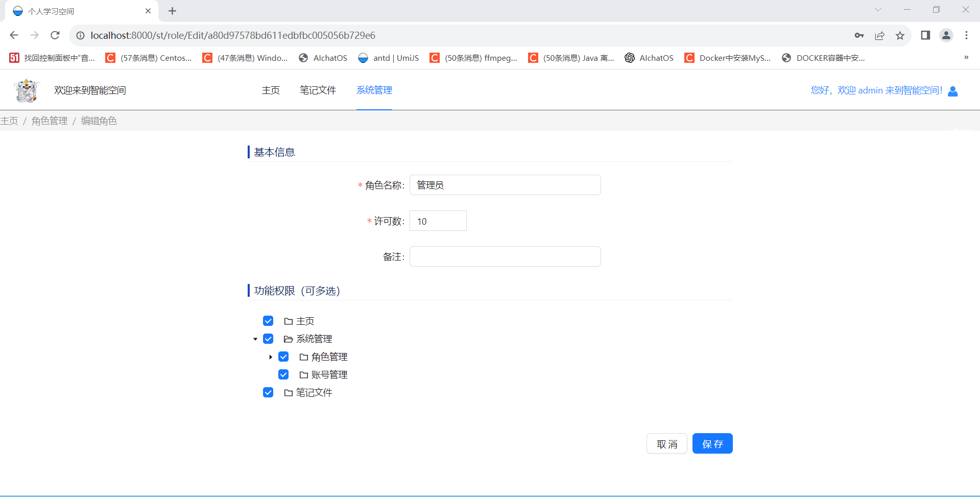Screen dimensions: 980x497
Task: Click the site info icon in address bar
Action: (81, 35)
